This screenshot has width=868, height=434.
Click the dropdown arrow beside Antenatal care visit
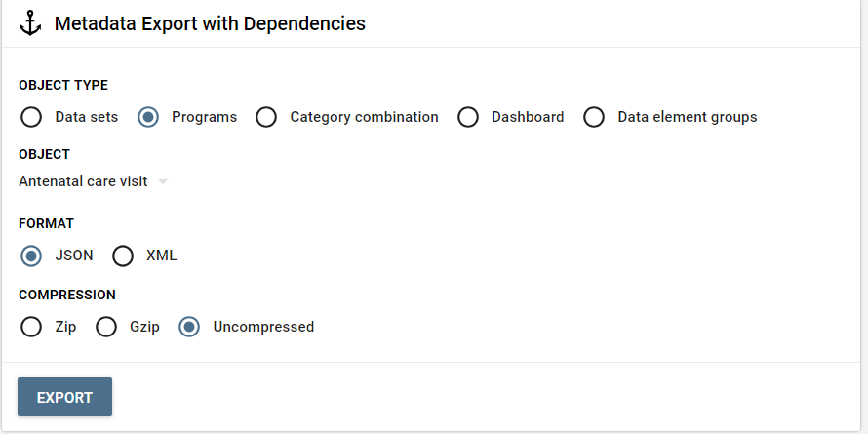click(x=163, y=181)
